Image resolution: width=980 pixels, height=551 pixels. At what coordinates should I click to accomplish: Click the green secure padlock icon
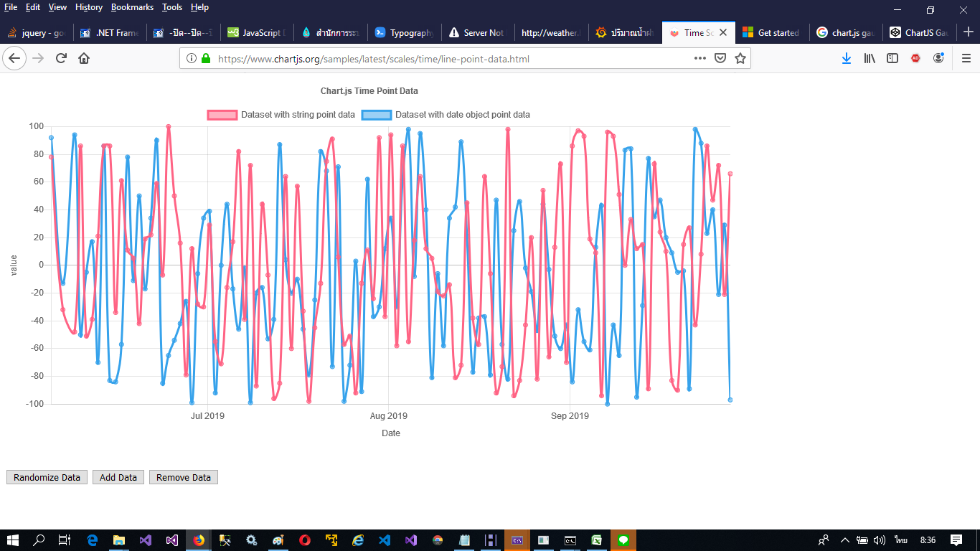coord(206,59)
